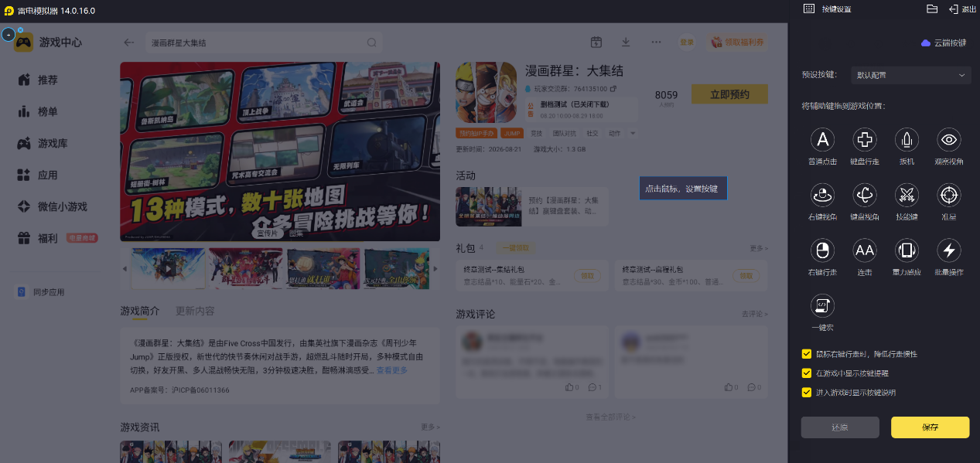Switch to the 游戏简介 tab
This screenshot has width=980, height=463.
139,311
